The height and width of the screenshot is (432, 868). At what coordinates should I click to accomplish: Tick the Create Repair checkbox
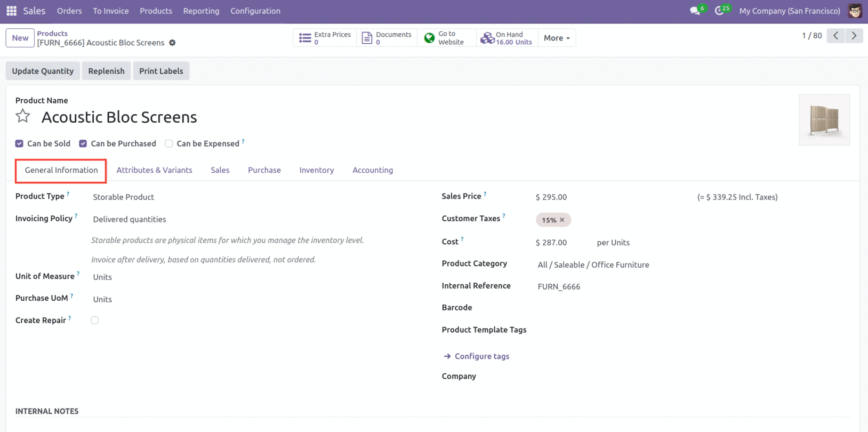pyautogui.click(x=95, y=321)
